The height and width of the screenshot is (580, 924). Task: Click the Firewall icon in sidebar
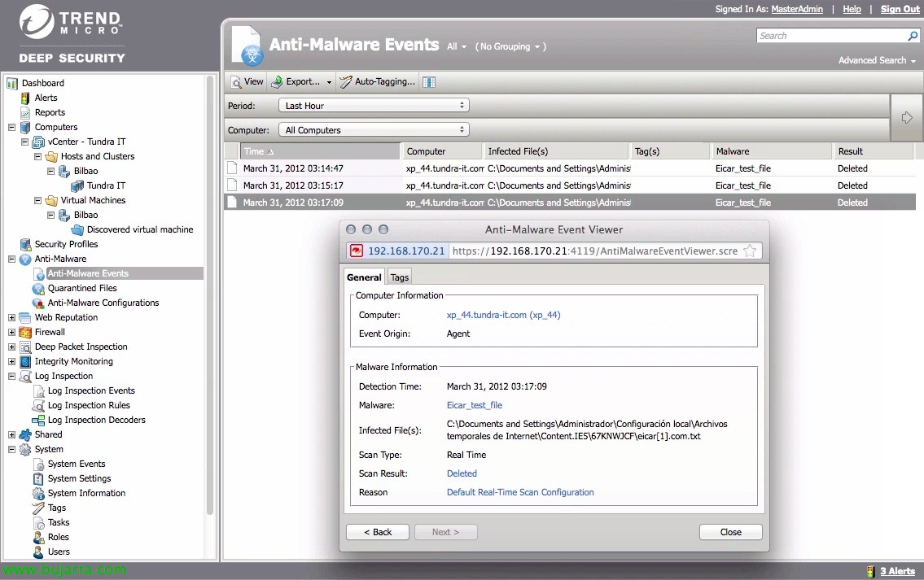[x=25, y=332]
